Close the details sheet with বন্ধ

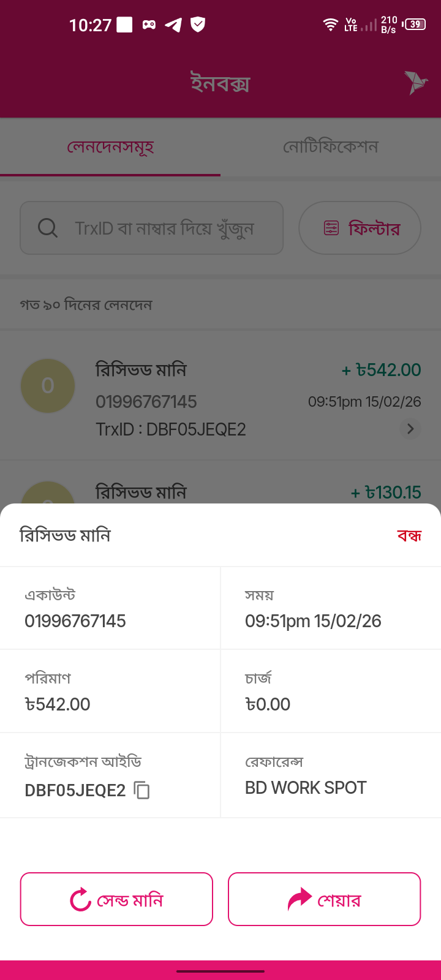click(x=409, y=535)
